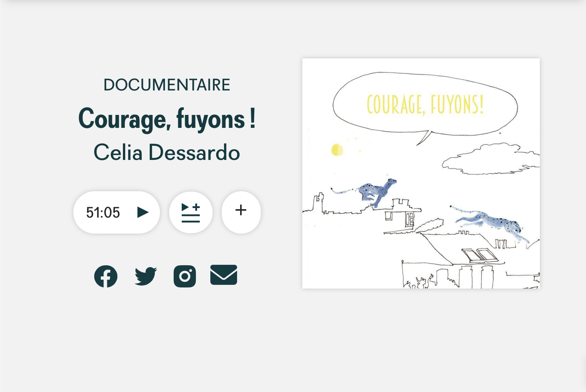Open the plus button for more options

tap(241, 212)
